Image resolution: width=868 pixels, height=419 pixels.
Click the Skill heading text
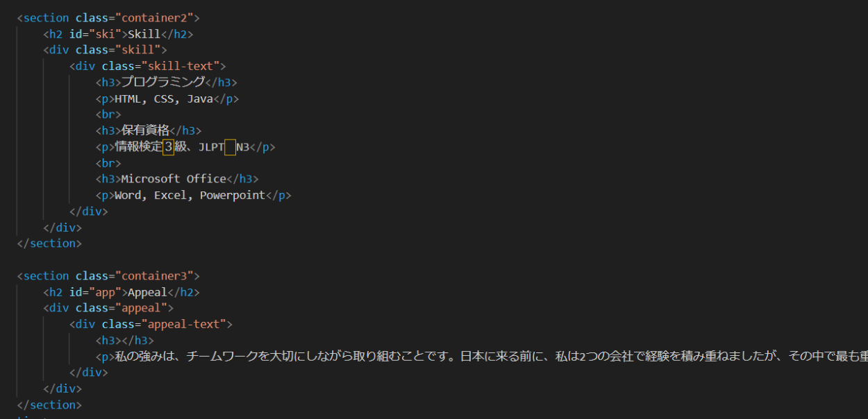tap(144, 34)
